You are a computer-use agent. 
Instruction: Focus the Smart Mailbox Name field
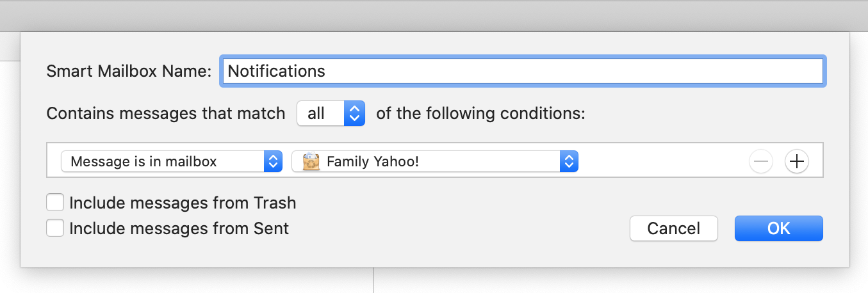coord(523,71)
